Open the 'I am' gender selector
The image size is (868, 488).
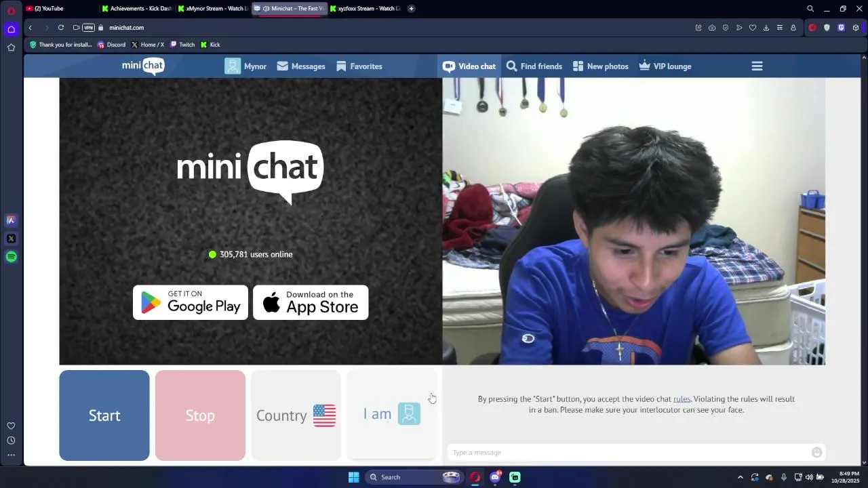pyautogui.click(x=392, y=414)
